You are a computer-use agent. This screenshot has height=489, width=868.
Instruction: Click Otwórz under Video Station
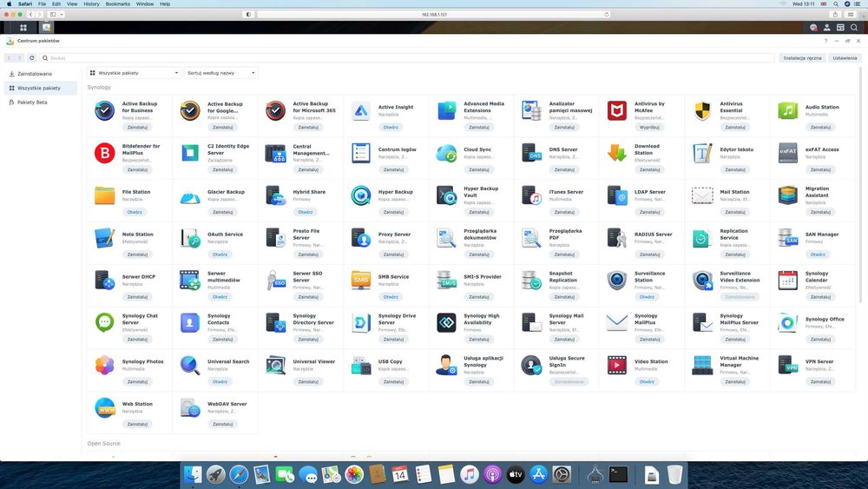click(647, 381)
